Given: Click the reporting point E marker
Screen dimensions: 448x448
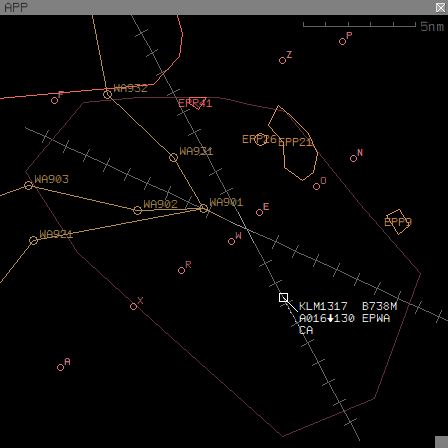Looking at the screenshot, I should (x=259, y=212).
